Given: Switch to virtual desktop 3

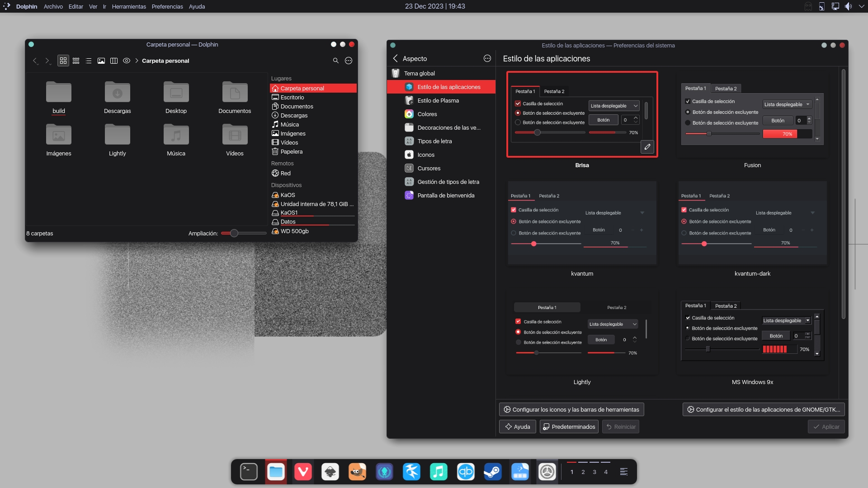Looking at the screenshot, I should [x=594, y=472].
